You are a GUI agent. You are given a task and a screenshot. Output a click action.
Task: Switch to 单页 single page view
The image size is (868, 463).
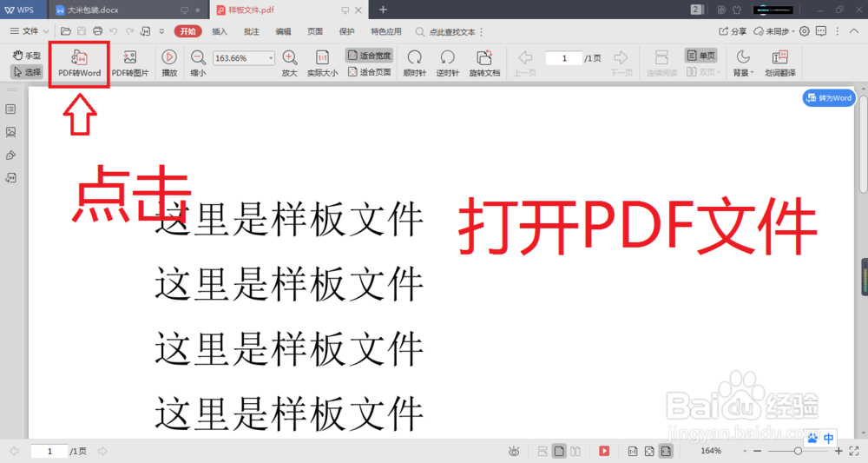(700, 56)
